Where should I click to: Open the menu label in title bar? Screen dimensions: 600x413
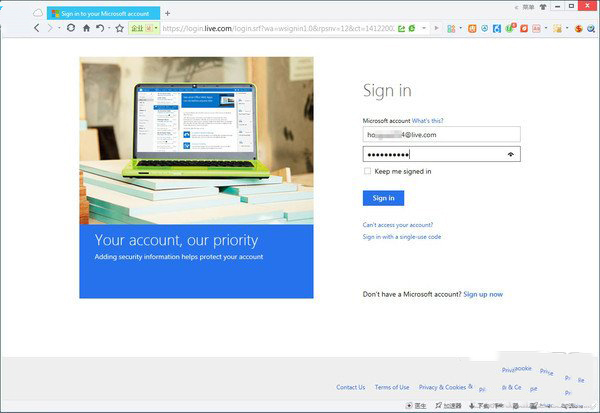click(x=528, y=7)
